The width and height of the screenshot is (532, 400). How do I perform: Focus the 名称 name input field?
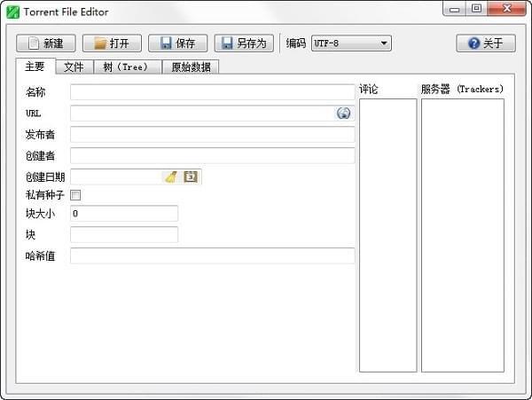coord(213,92)
